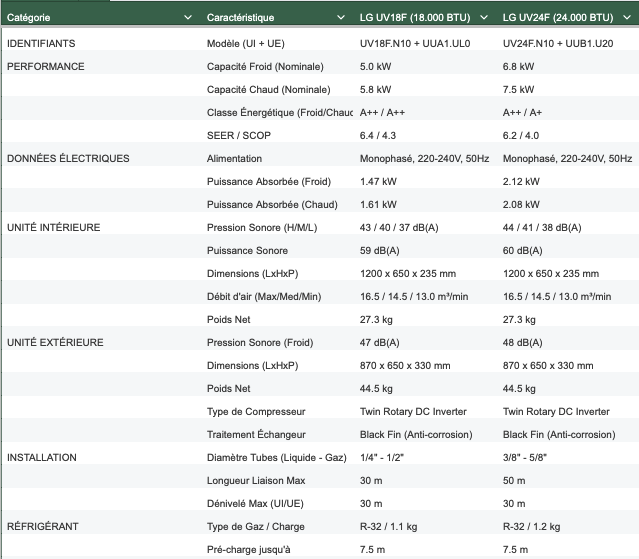Click the 2.12 kW value
The height and width of the screenshot is (559, 639).
[x=521, y=182]
